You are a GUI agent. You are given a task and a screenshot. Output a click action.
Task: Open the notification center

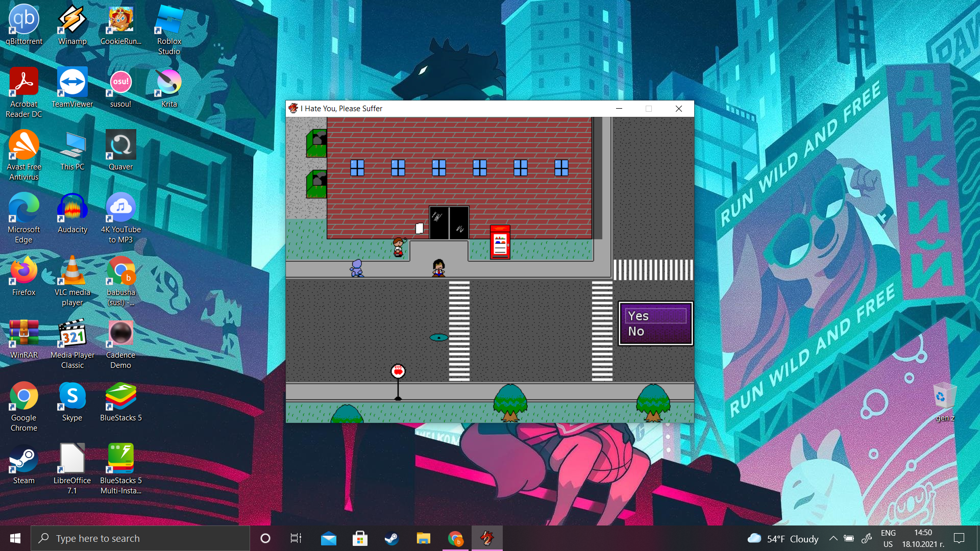pyautogui.click(x=959, y=538)
